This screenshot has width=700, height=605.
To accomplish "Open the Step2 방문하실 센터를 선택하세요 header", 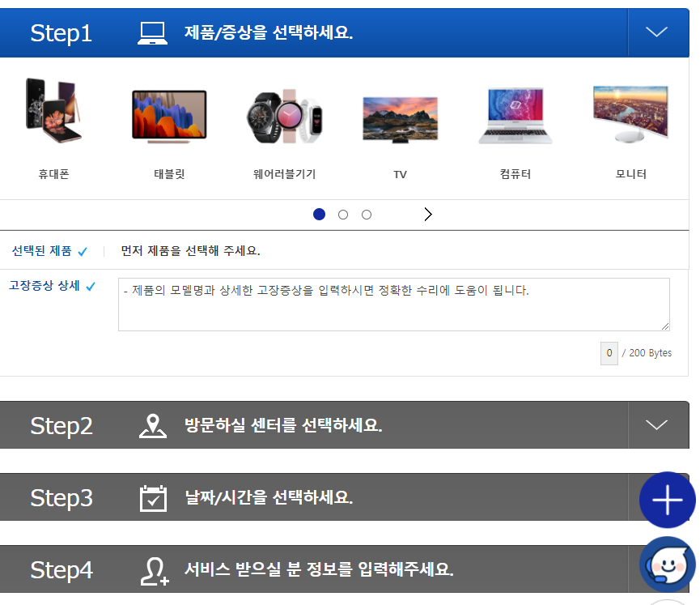I will point(344,425).
